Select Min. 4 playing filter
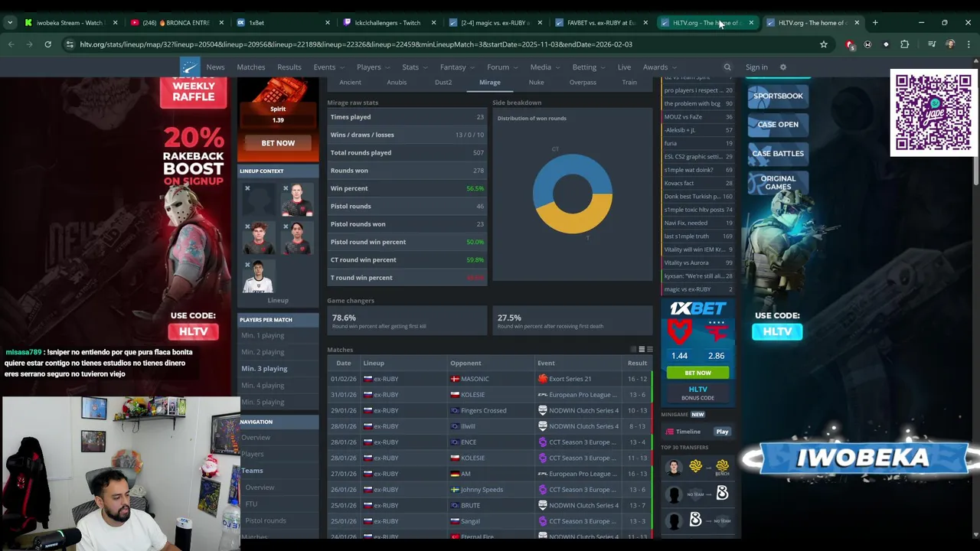The image size is (980, 551). pos(263,385)
